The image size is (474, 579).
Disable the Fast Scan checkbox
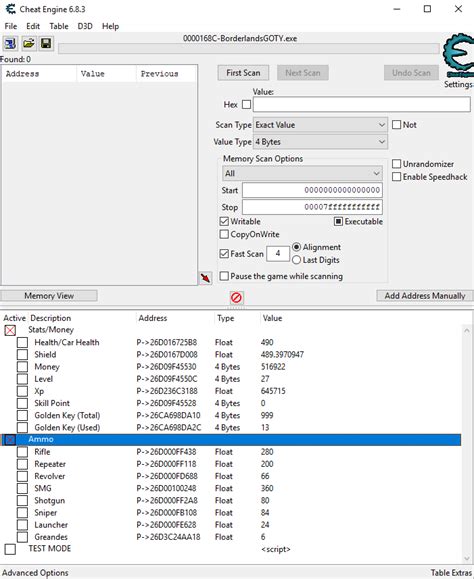[224, 254]
